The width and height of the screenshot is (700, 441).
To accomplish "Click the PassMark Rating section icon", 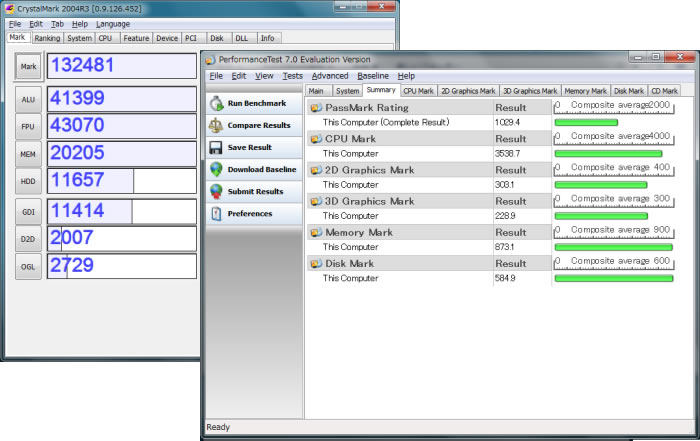I will (x=316, y=108).
